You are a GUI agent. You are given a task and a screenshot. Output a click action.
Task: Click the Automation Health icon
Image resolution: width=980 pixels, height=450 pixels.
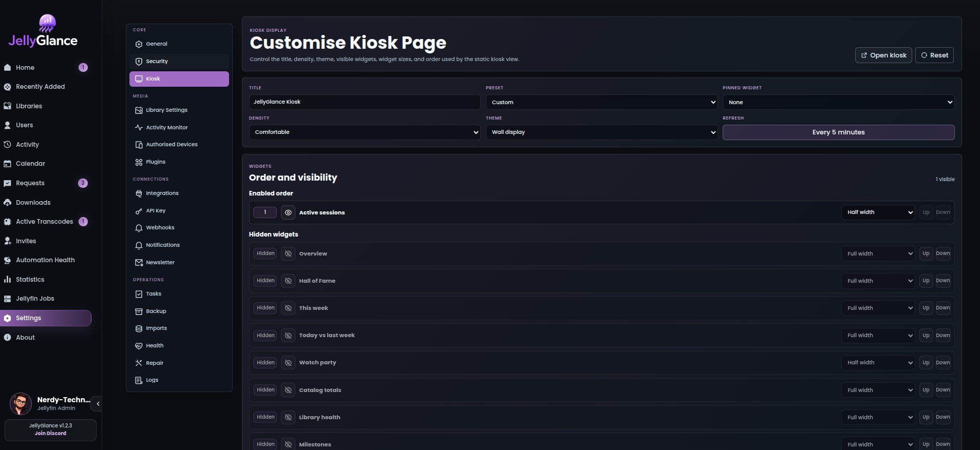pyautogui.click(x=8, y=260)
